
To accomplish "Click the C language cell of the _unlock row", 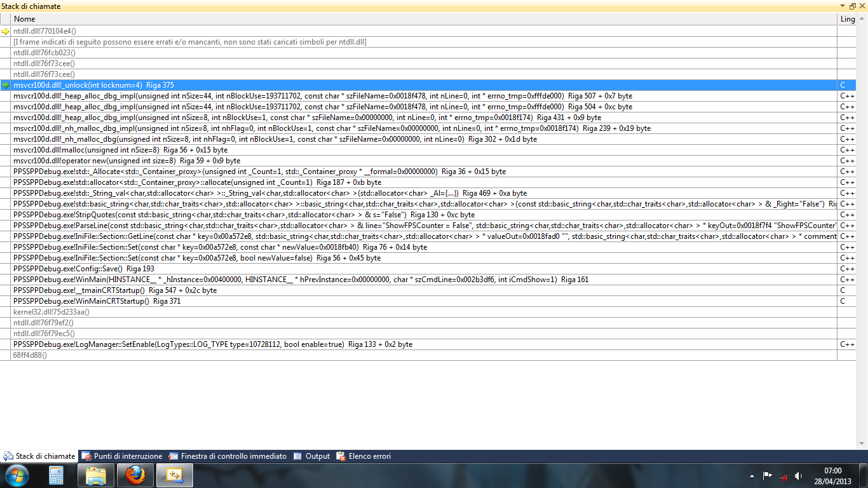I will (848, 85).
